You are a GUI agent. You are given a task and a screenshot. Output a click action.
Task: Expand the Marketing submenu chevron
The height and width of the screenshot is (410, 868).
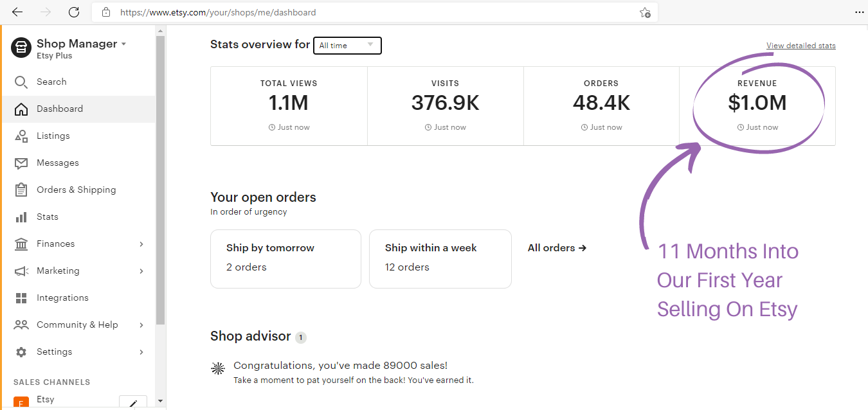coord(141,271)
